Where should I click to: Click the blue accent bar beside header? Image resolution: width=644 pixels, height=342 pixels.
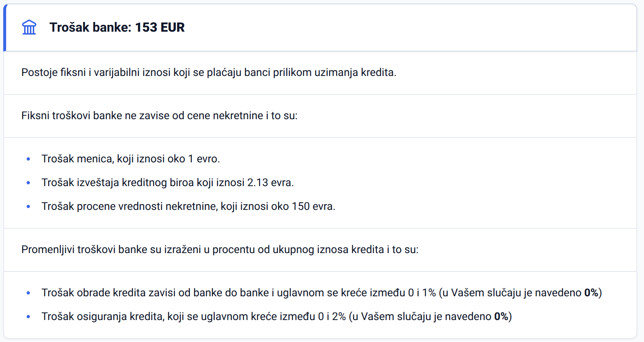click(5, 28)
